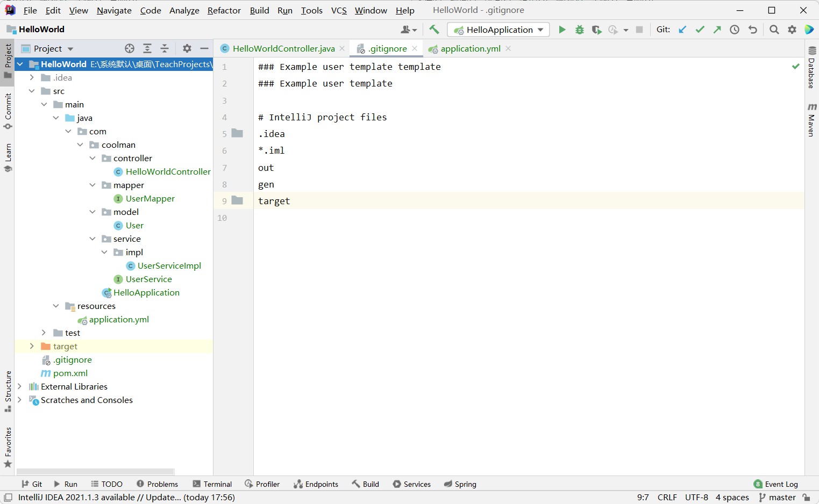Click the rollback undo arrow icon
The width and height of the screenshot is (819, 504).
click(753, 30)
